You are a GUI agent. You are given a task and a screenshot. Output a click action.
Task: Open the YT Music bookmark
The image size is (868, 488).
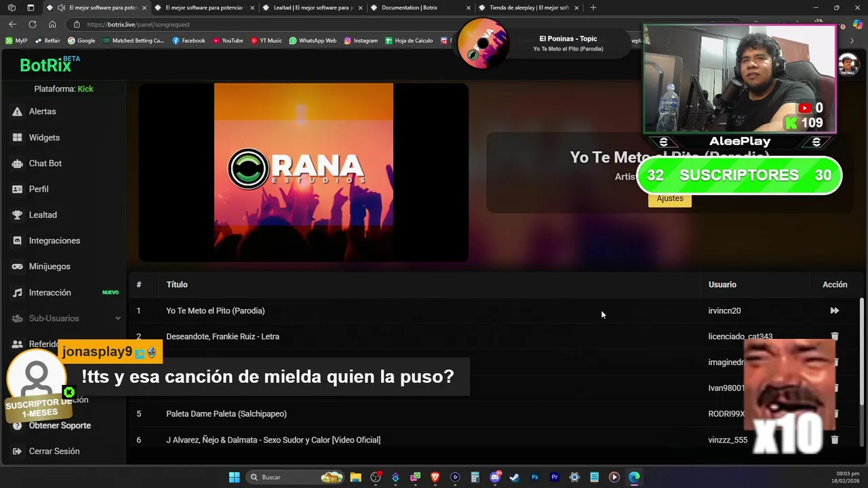click(x=266, y=41)
